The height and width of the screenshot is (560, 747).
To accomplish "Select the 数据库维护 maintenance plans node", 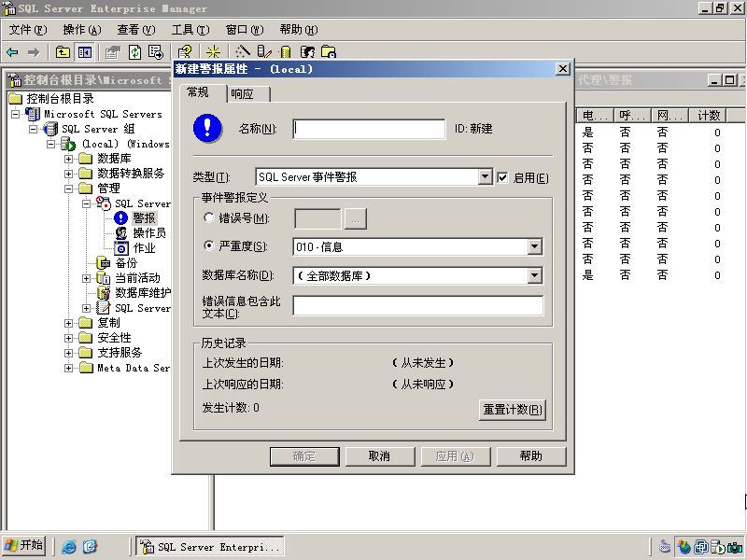I will pyautogui.click(x=143, y=292).
